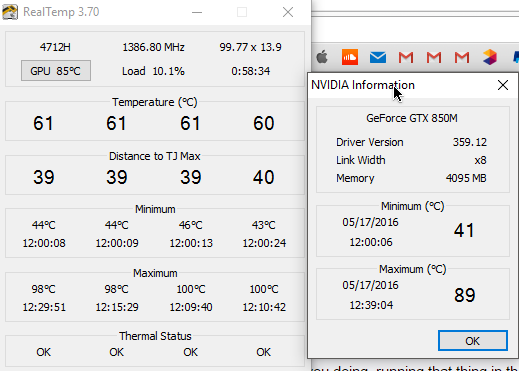Click the 1386.80 MHz clock speed readout
This screenshot has width=519, height=371.
153,47
